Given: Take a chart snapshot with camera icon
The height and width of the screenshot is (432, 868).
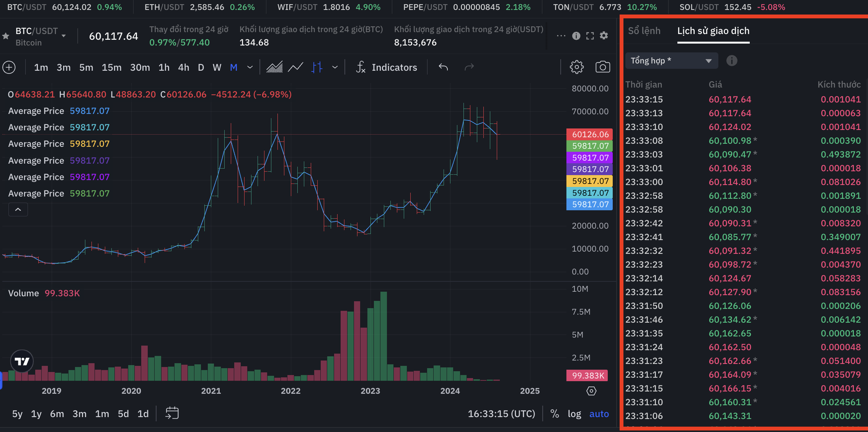Looking at the screenshot, I should pyautogui.click(x=602, y=67).
